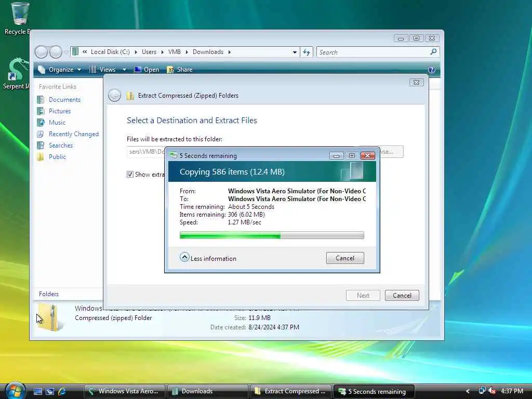
Task: Switch to Windows Vista Aero taskbar item
Action: pyautogui.click(x=124, y=391)
